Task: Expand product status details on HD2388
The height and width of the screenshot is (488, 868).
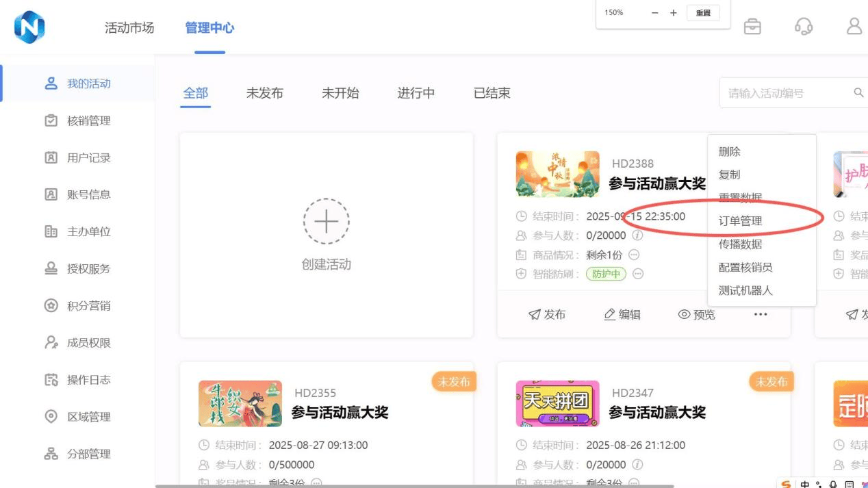Action: pos(634,255)
